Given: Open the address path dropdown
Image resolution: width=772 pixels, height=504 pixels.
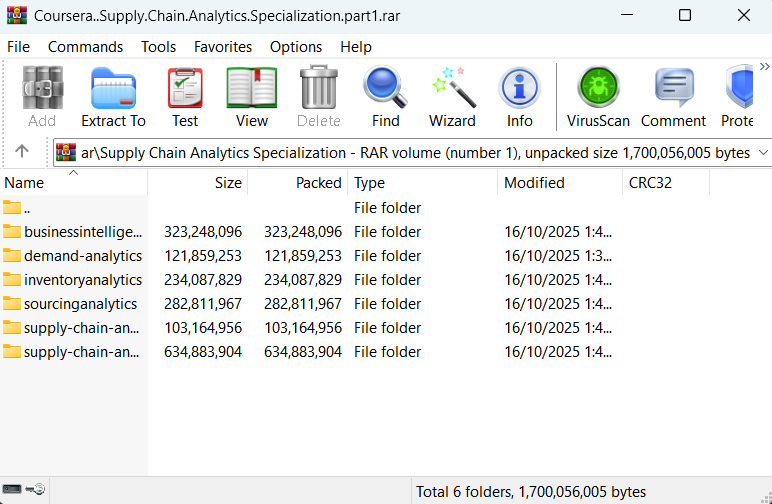Looking at the screenshot, I should [x=763, y=153].
